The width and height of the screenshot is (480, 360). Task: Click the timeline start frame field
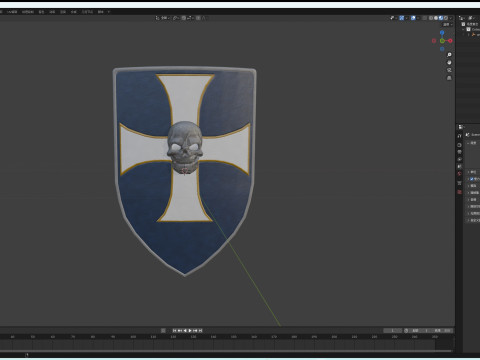(x=419, y=330)
